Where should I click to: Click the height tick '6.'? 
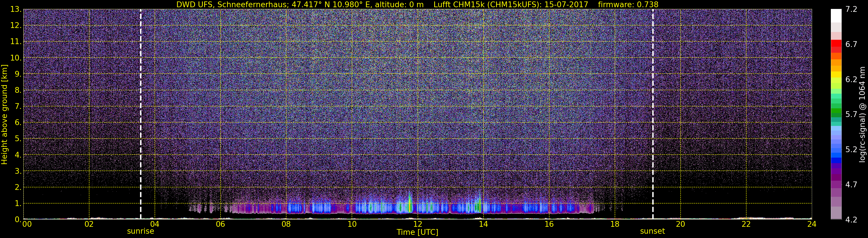18,122
